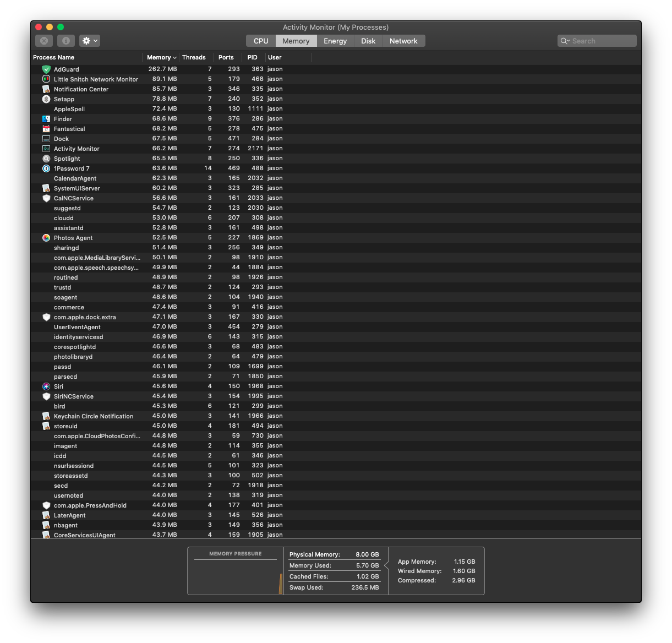Select the UserEventAgent process row

pyautogui.click(x=336, y=327)
